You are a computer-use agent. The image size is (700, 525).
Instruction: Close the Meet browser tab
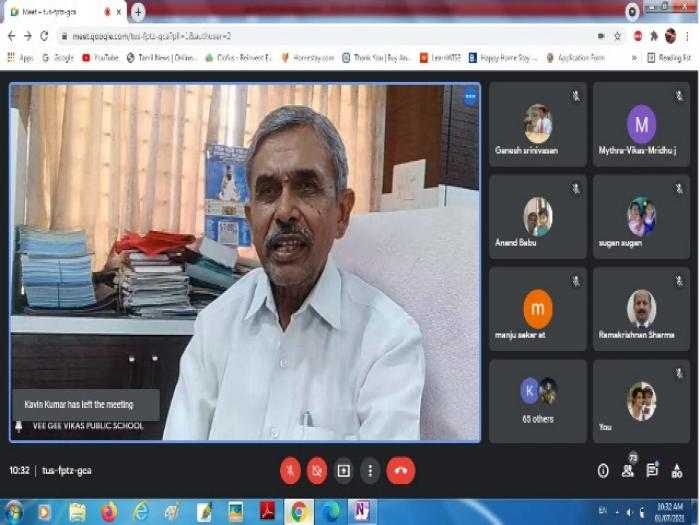pyautogui.click(x=119, y=12)
